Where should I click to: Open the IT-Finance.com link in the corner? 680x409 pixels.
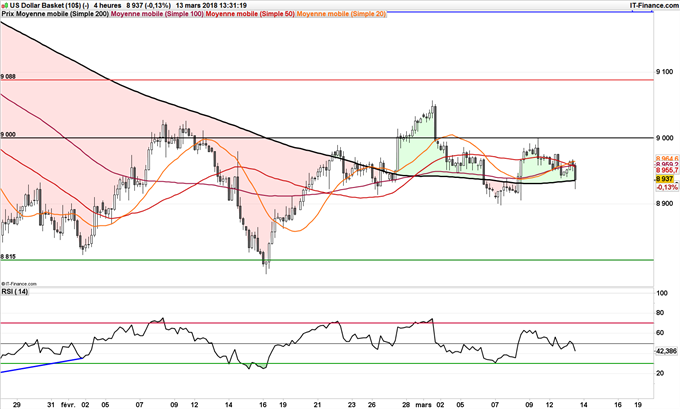tap(654, 5)
